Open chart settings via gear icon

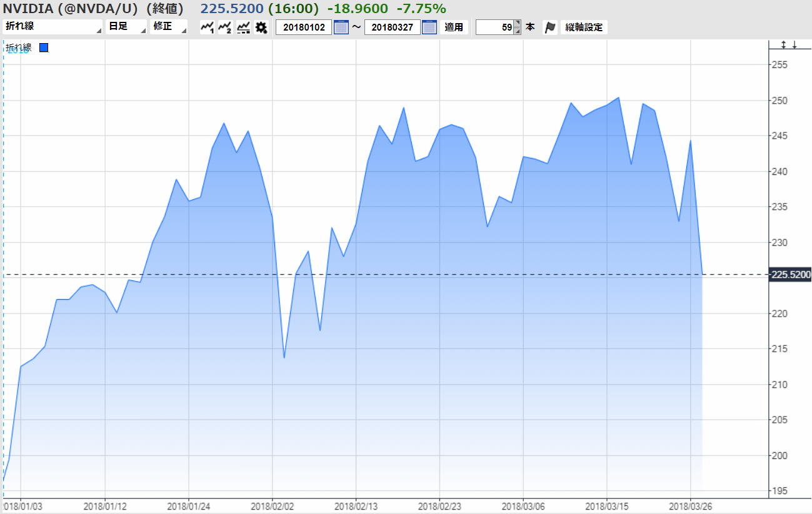pos(261,27)
